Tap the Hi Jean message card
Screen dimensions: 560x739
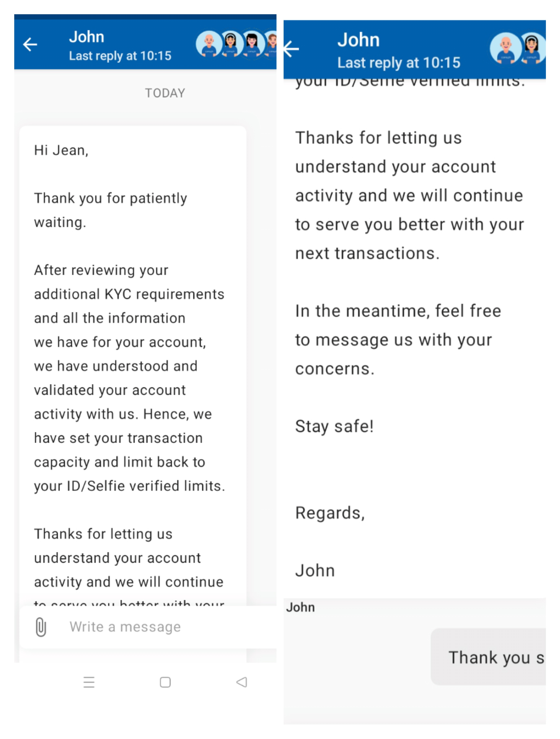click(133, 366)
